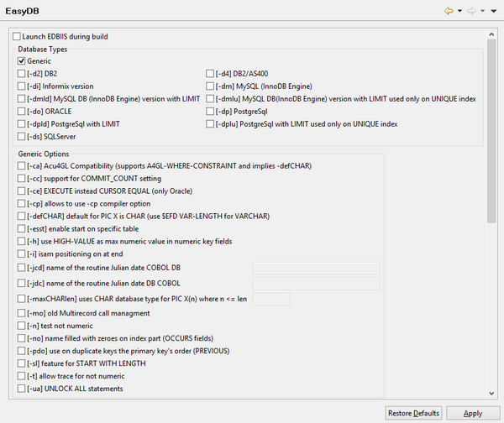Toggle [-dm] MySQL (InnoDB Engine) checkbox
The height and width of the screenshot is (423, 504).
point(211,86)
